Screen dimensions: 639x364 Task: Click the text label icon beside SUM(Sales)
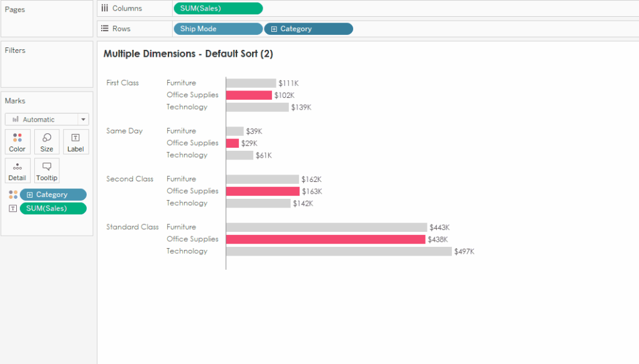pyautogui.click(x=13, y=208)
